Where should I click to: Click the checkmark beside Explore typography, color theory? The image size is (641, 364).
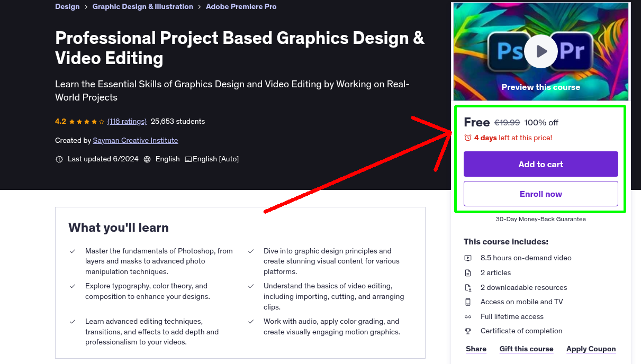tap(73, 286)
